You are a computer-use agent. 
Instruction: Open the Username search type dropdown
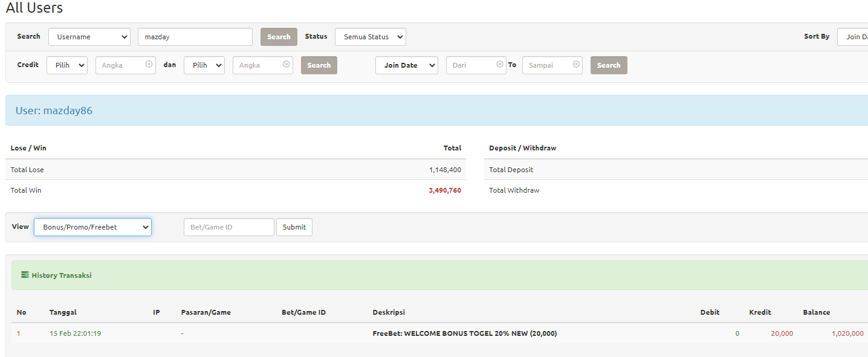point(89,37)
